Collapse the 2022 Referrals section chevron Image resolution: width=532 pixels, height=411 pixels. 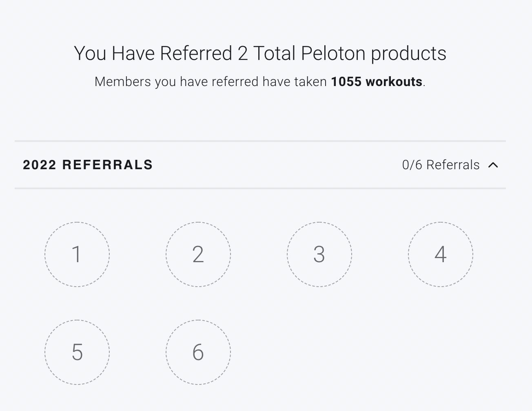click(493, 165)
